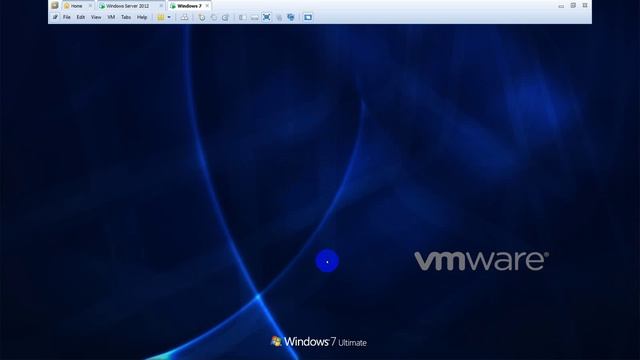Close the Home tab
Screen dimensions: 640x360
tap(90, 6)
